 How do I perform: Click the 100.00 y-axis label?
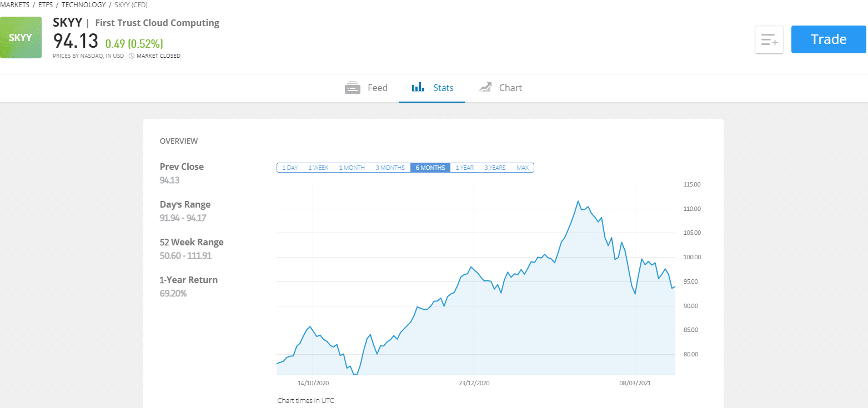click(692, 257)
